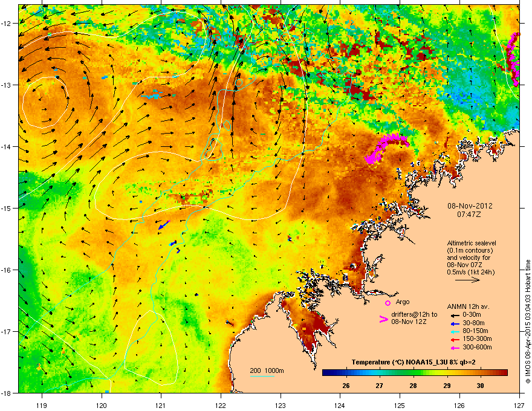Click longitude axis label 122

pos(221,405)
